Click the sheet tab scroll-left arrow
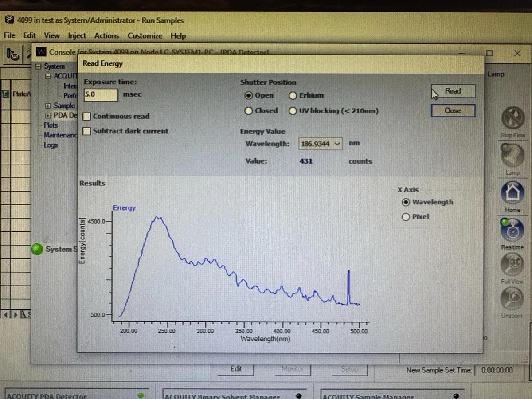Screen dimensions: 532x399 pos(6,315)
